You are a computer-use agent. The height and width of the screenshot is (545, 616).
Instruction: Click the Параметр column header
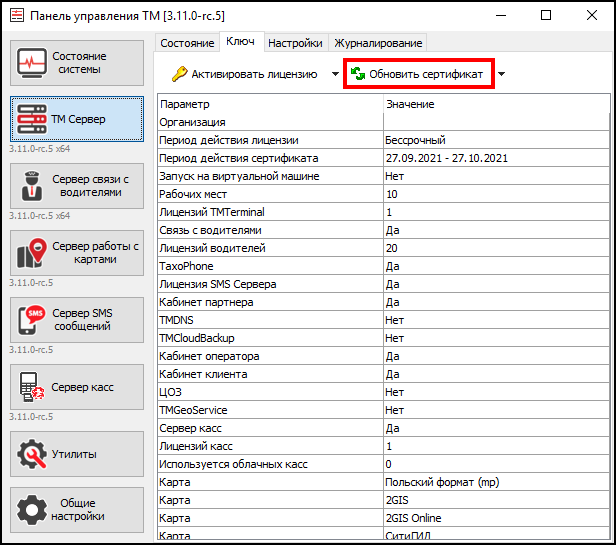[x=270, y=104]
